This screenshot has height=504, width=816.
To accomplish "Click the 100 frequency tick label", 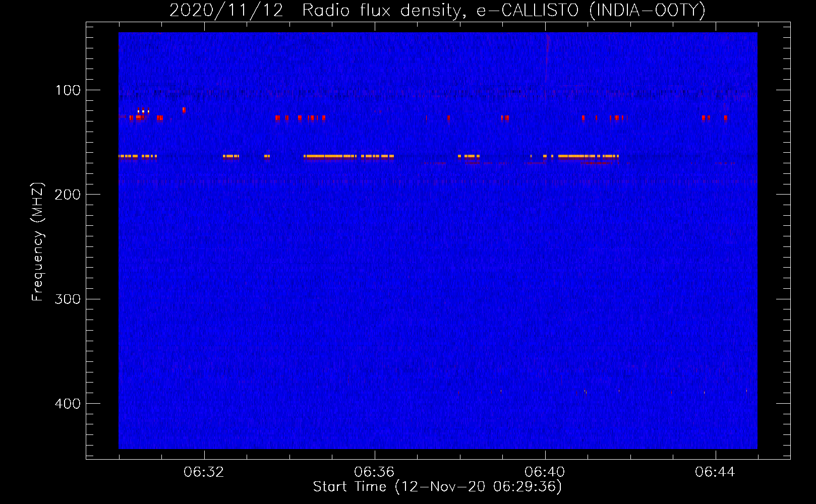I will coord(68,90).
